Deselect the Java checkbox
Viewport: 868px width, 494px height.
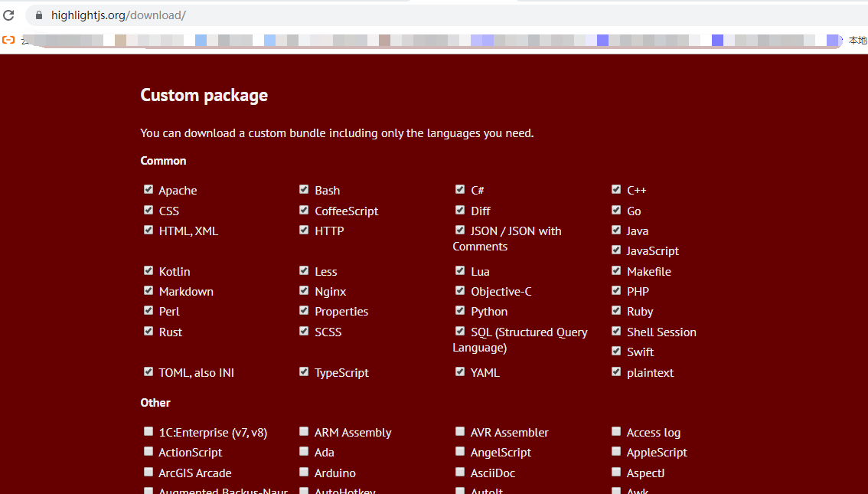[x=616, y=230]
